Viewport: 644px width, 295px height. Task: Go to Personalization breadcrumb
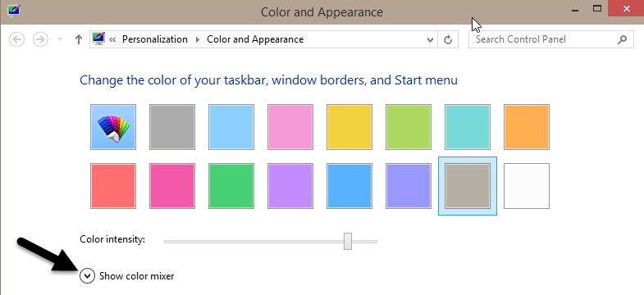click(x=155, y=39)
